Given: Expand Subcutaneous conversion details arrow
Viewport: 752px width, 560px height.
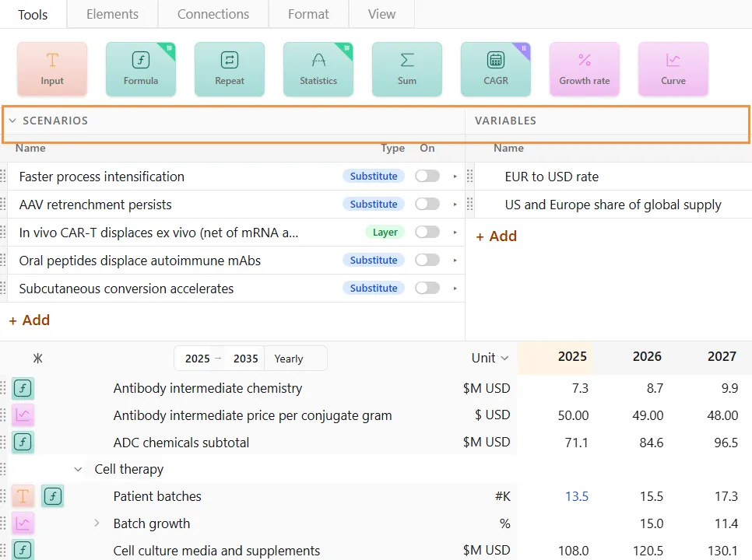Looking at the screenshot, I should 455,289.
